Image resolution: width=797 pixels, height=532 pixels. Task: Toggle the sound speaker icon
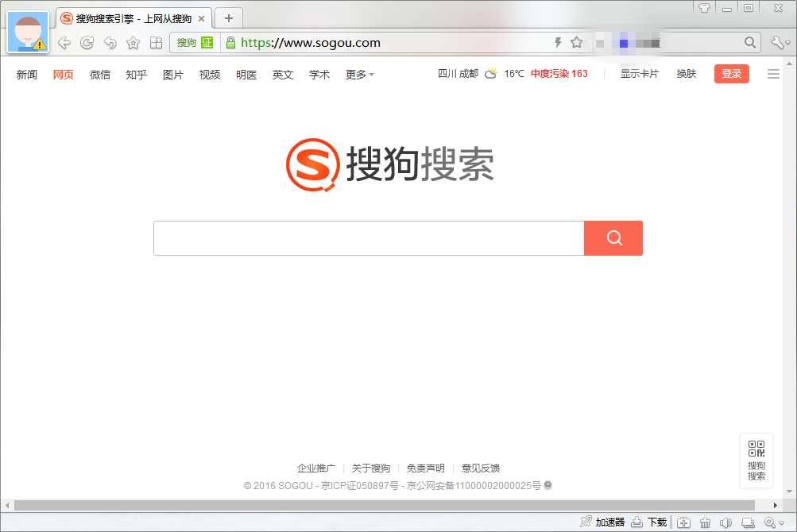[725, 522]
